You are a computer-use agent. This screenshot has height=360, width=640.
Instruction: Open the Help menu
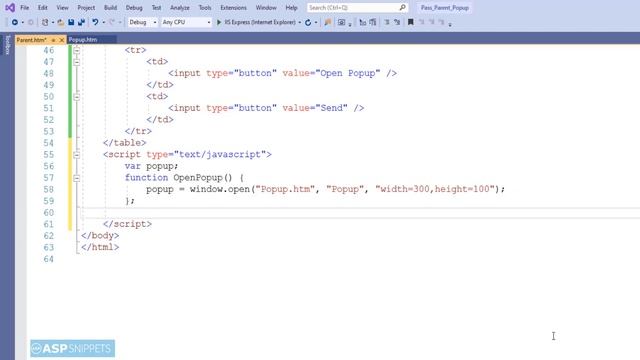click(291, 8)
